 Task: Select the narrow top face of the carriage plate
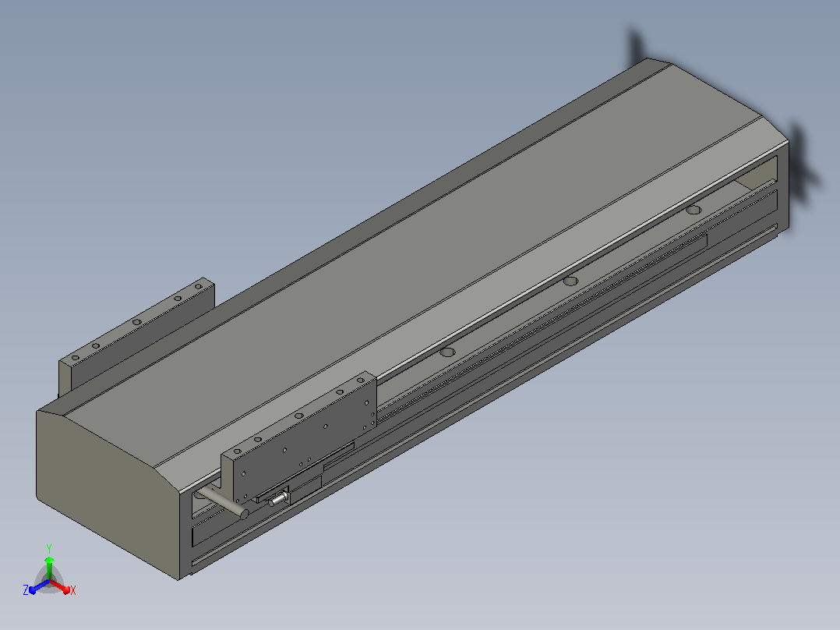click(298, 414)
